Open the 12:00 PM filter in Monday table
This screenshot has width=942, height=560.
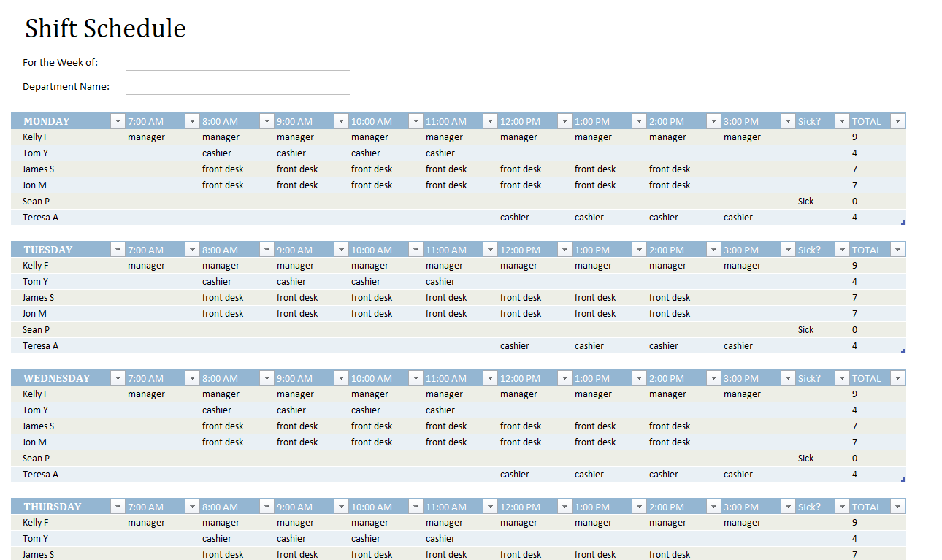tap(564, 121)
